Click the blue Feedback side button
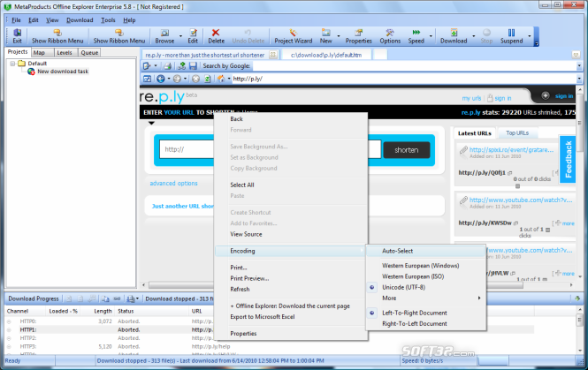 (x=569, y=159)
